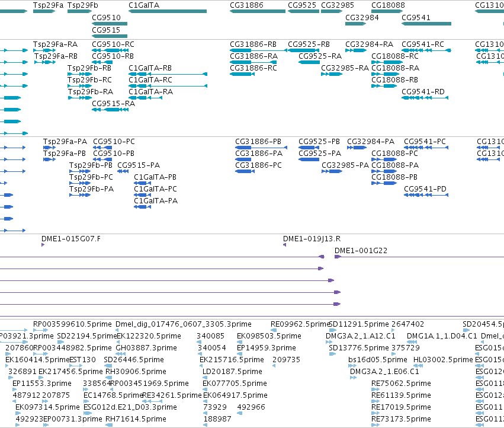Open EST RE34261.5prime

(152, 401)
